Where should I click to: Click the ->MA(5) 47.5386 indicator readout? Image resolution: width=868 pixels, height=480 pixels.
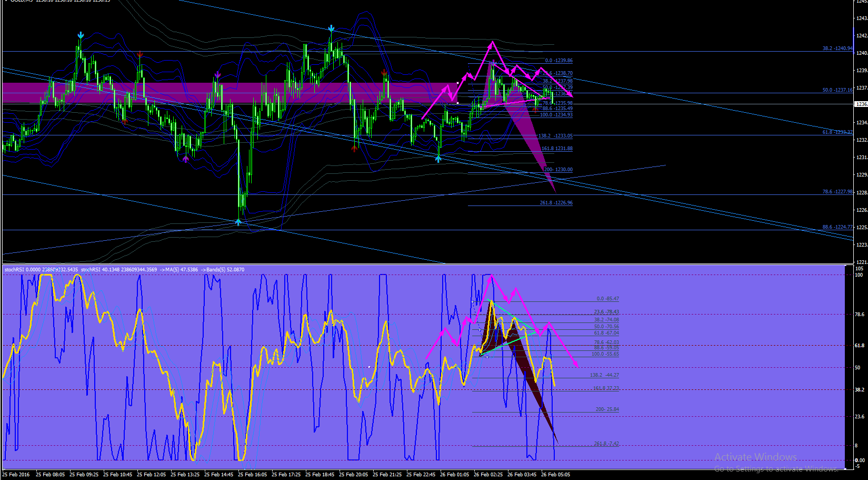pos(178,270)
